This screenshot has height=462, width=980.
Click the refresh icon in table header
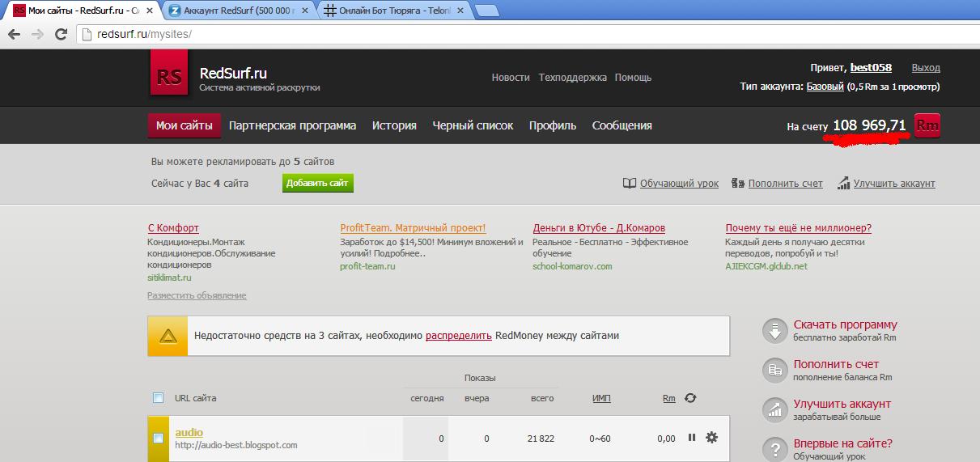tap(690, 398)
